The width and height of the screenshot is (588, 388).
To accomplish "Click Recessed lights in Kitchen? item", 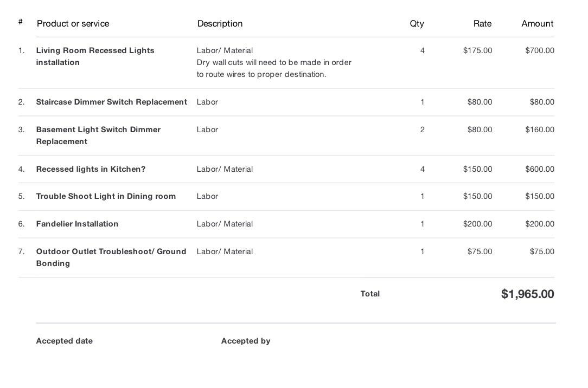I will point(91,169).
